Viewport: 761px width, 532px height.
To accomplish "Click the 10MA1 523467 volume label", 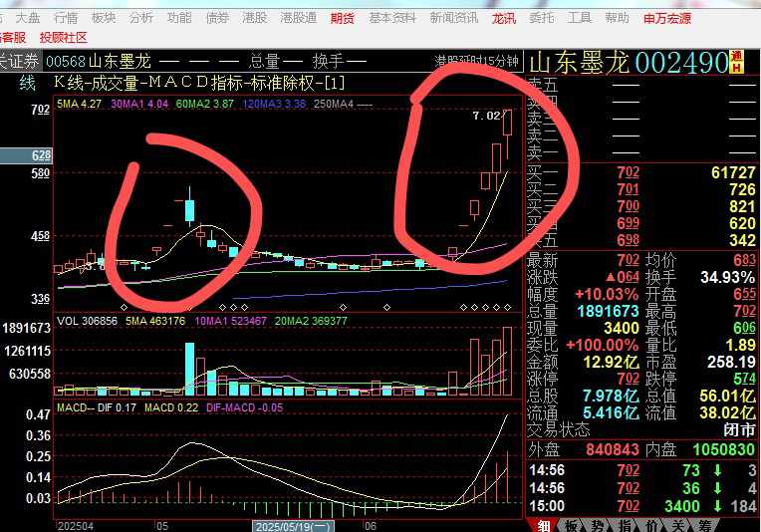I will [x=230, y=321].
